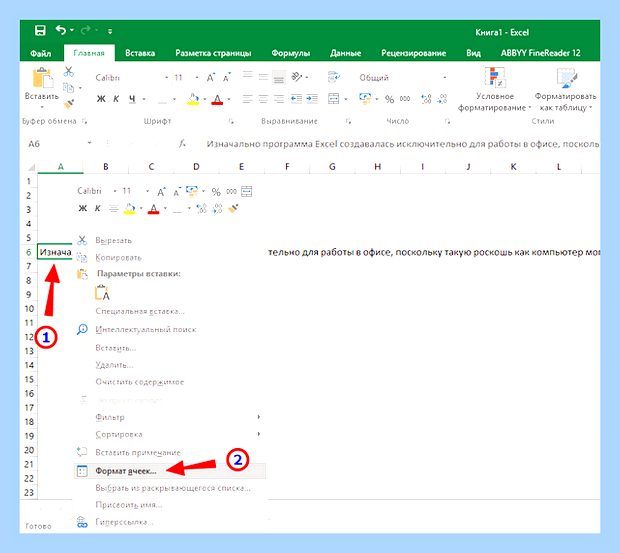The image size is (620, 553).
Task: Toggle the ribbon align text right button
Action: pos(279,99)
